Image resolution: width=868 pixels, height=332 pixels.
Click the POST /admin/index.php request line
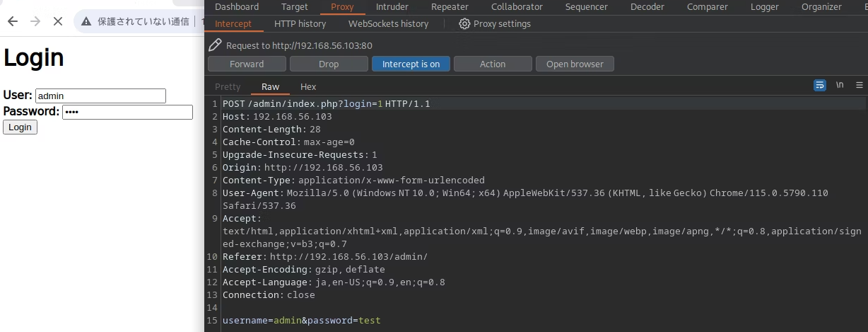coord(326,104)
